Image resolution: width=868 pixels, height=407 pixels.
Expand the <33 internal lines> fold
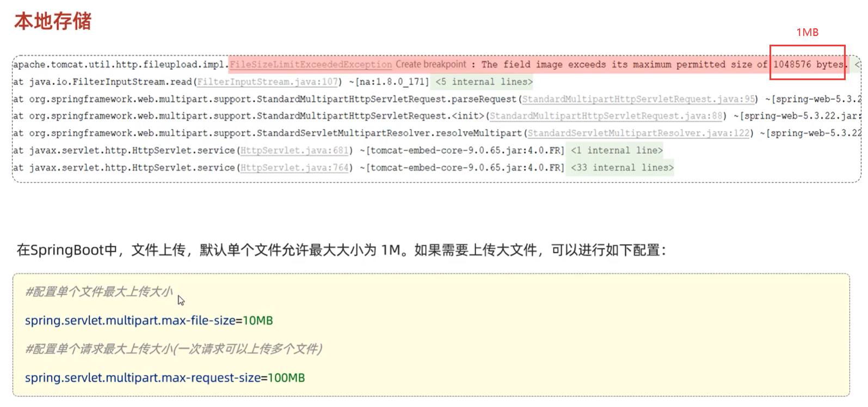click(x=622, y=168)
